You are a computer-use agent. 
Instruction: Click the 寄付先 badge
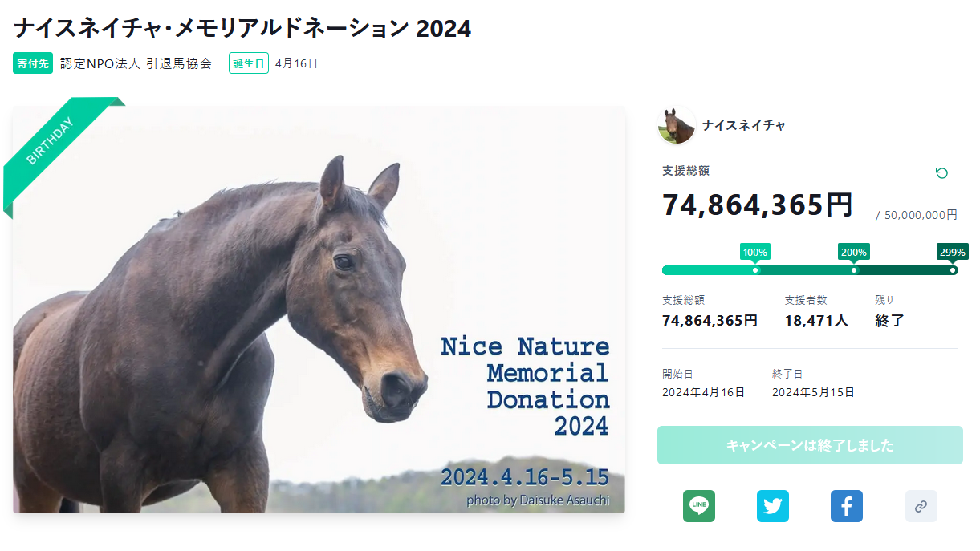33,63
